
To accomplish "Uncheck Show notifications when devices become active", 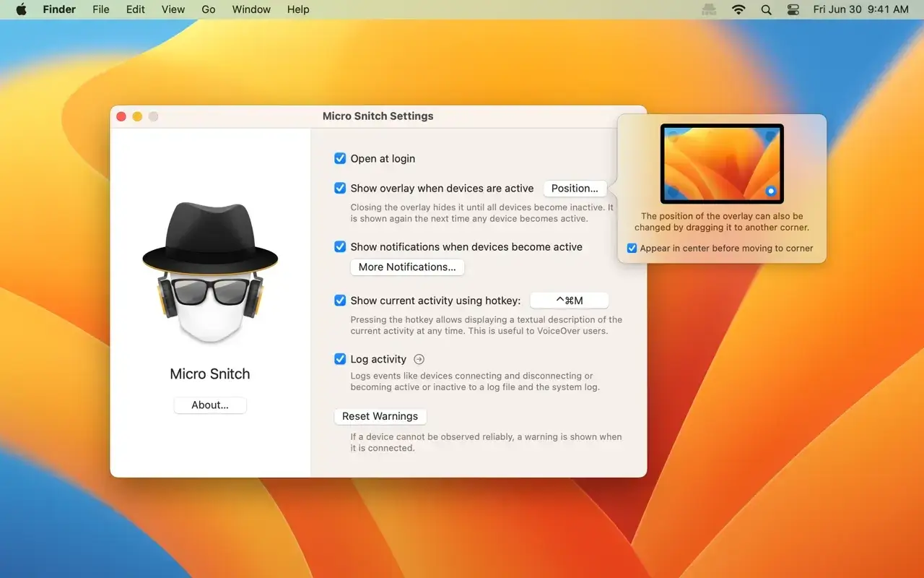I will (x=340, y=247).
